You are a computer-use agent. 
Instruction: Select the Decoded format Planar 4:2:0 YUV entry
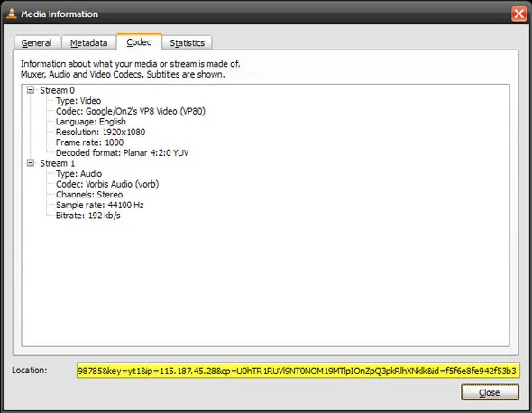coord(122,153)
